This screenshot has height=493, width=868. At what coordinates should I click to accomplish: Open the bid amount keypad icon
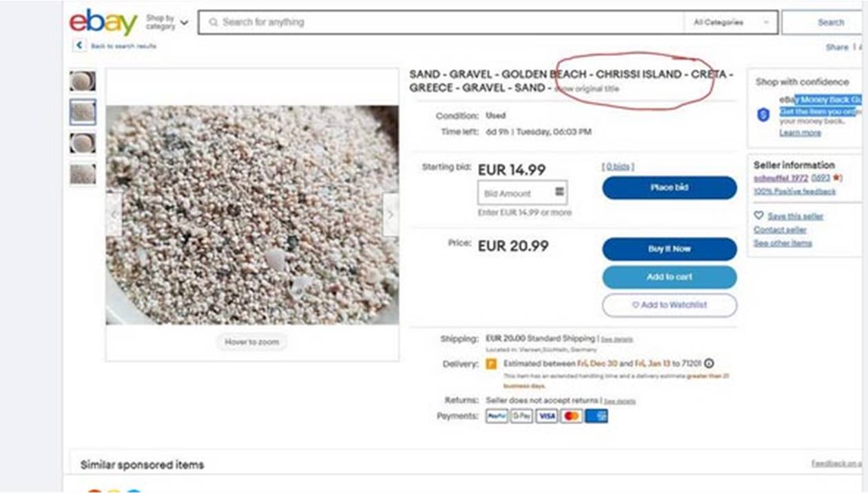click(560, 192)
